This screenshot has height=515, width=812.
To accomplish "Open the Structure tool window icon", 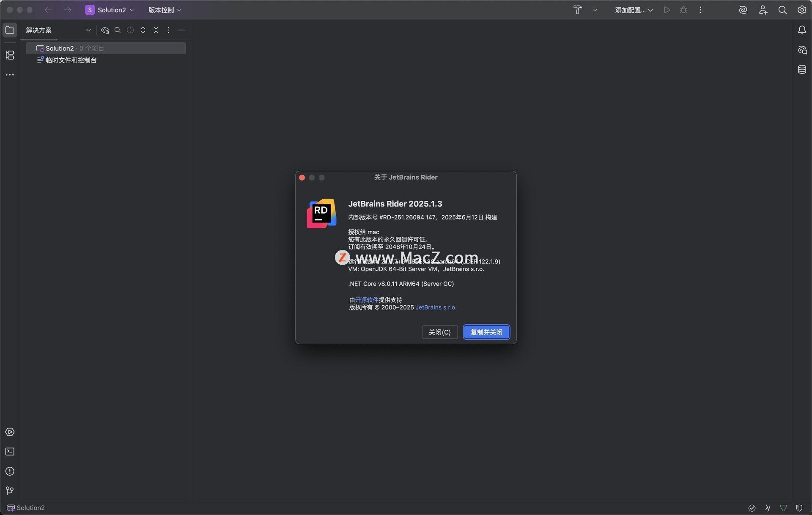I will coord(10,55).
